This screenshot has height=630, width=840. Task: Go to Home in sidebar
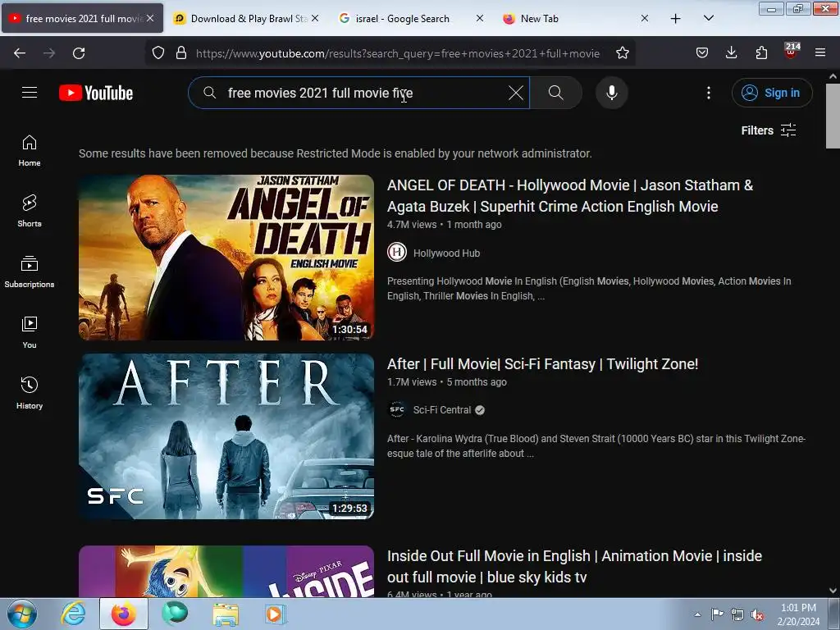coord(30,151)
